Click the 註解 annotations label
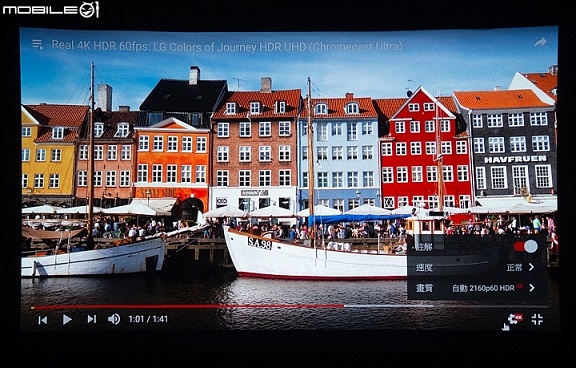 (424, 247)
